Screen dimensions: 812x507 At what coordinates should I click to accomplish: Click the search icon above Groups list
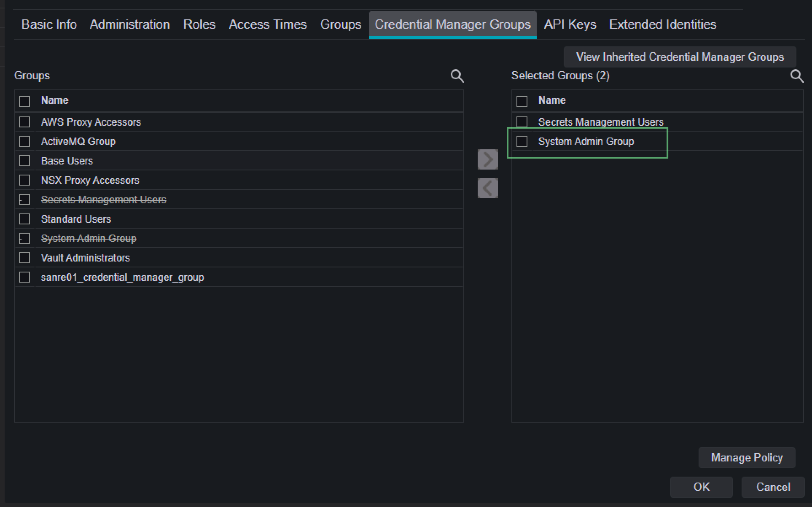pyautogui.click(x=457, y=76)
